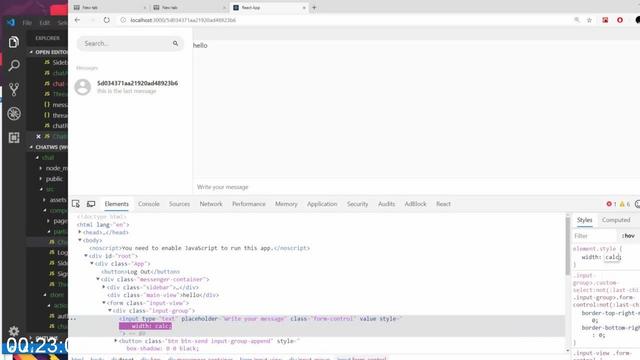Screen dimensions: 640x360
Task: Collapse the form input-view node
Action: coord(104,303)
